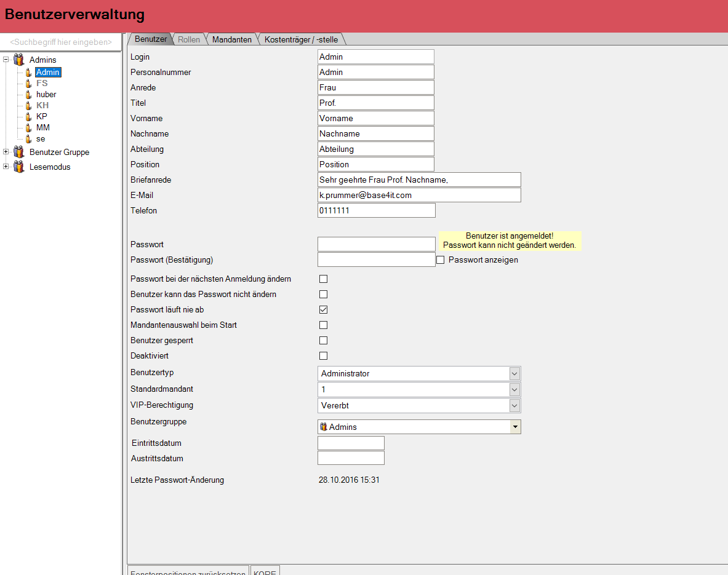Click the E-Mail input field

(x=419, y=195)
